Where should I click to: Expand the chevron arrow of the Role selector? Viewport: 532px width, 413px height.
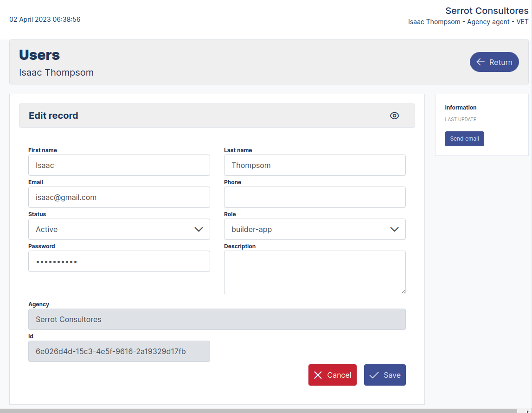pyautogui.click(x=395, y=229)
